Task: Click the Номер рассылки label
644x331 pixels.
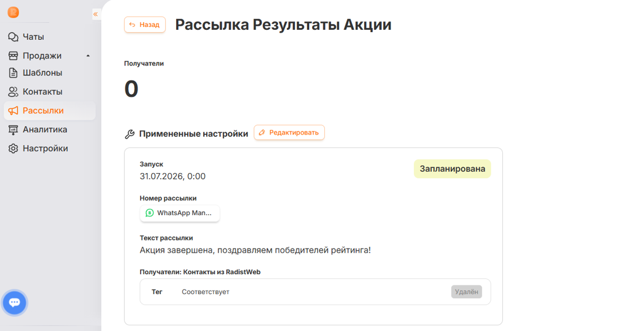Action: click(x=168, y=198)
